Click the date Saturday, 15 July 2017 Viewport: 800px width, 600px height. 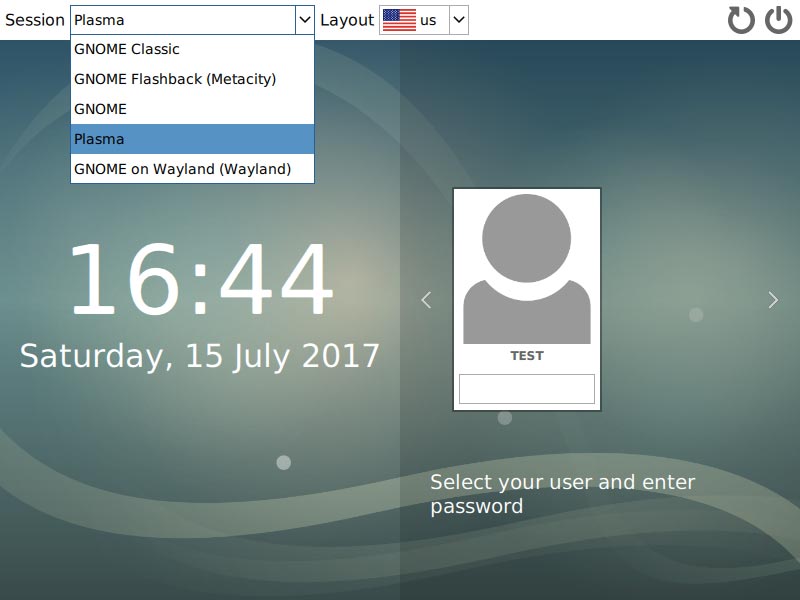tap(199, 356)
